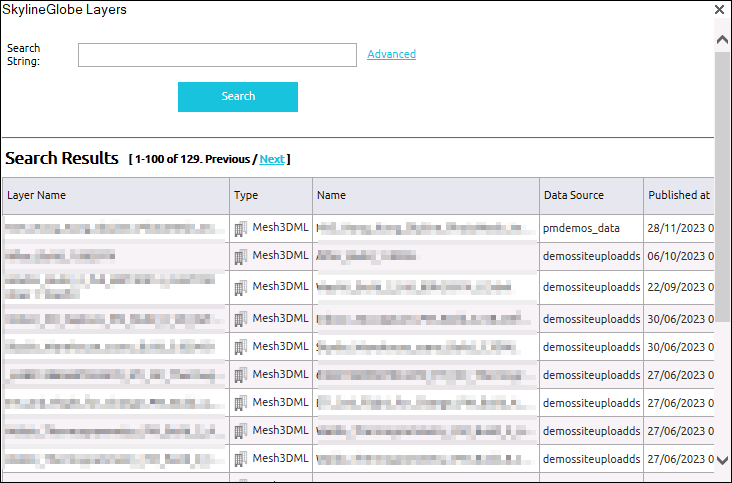
Task: Sort by Layer Name column header
Action: [x=36, y=196]
